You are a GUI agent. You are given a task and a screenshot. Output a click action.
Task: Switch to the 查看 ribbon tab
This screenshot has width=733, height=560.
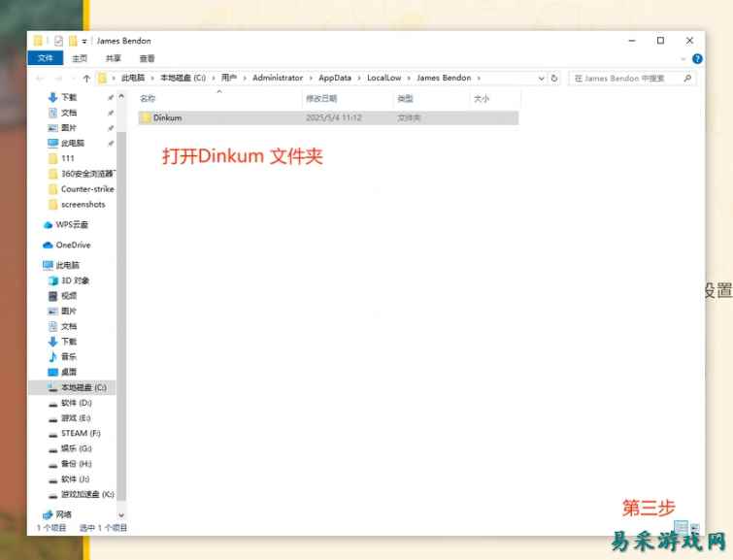point(147,58)
